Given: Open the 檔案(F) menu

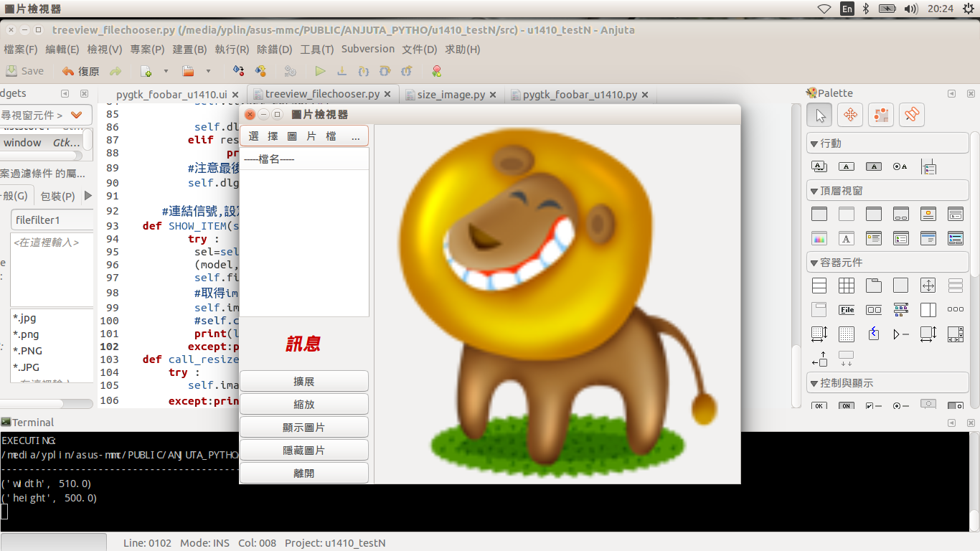Looking at the screenshot, I should [21, 50].
